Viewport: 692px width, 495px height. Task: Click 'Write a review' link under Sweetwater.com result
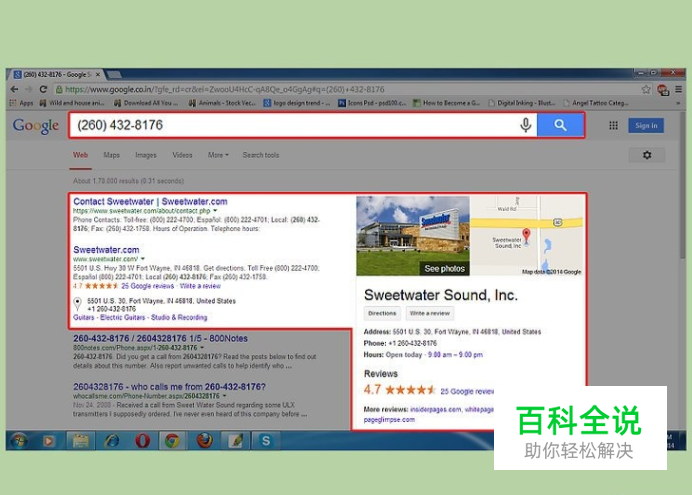tap(200, 286)
